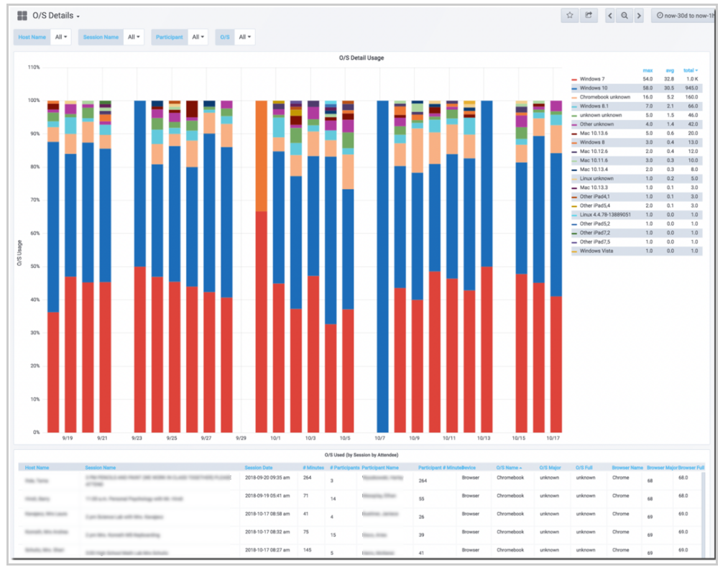The image size is (728, 572).
Task: Shift time range backward
Action: [610, 15]
